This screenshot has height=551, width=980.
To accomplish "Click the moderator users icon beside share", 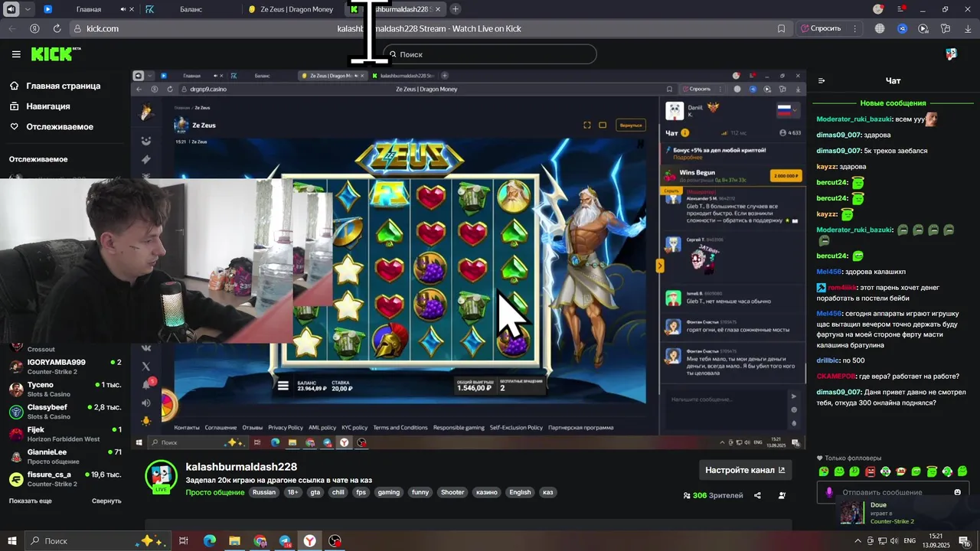I will [x=782, y=495].
